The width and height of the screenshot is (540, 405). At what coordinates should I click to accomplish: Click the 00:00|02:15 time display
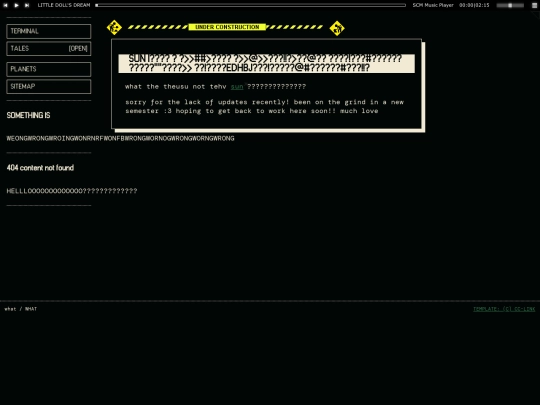(474, 5)
